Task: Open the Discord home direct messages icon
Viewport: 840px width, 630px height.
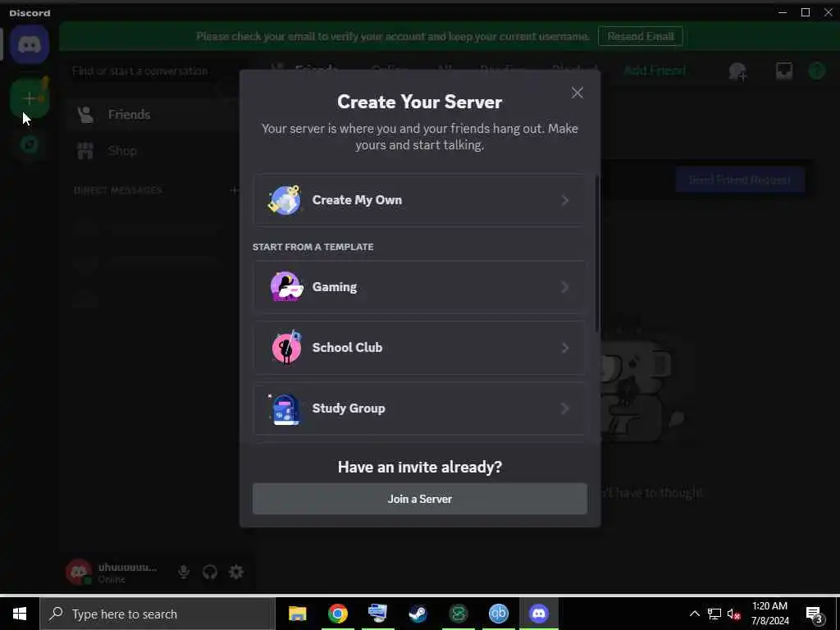Action: [30, 44]
